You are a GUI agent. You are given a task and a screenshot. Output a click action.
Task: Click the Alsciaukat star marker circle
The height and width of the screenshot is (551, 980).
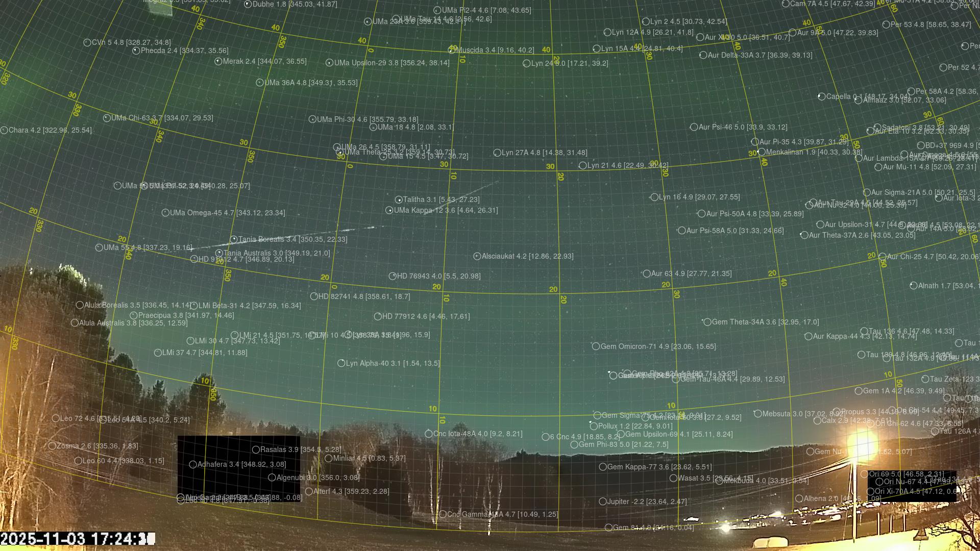click(477, 256)
